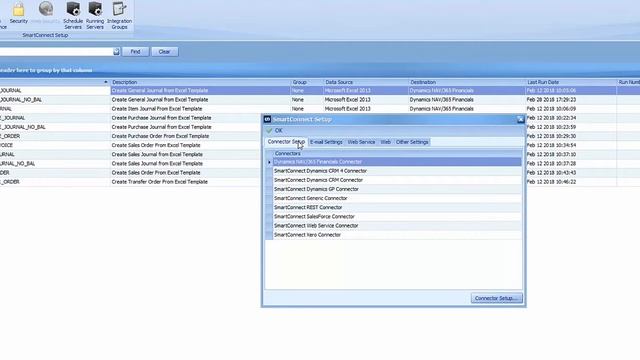Sort by the Destination column header
The image size is (640, 360).
[x=467, y=82]
